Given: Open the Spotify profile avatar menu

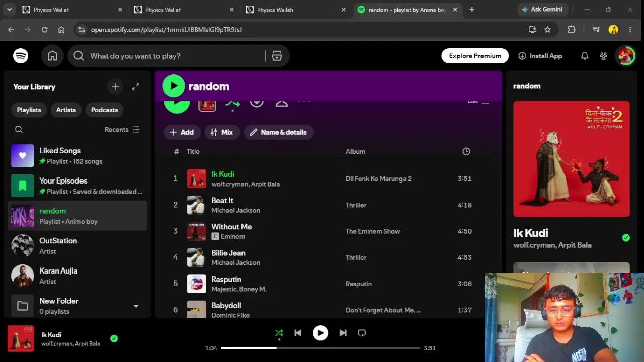Looking at the screenshot, I should point(626,56).
